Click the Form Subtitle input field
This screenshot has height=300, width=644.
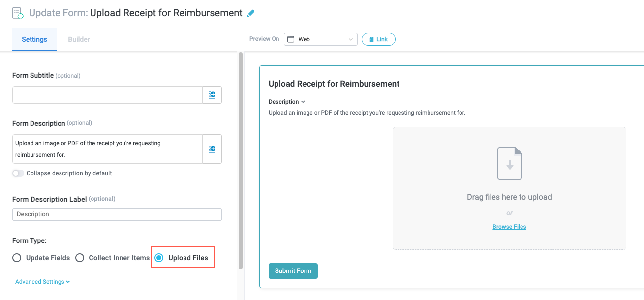107,95
